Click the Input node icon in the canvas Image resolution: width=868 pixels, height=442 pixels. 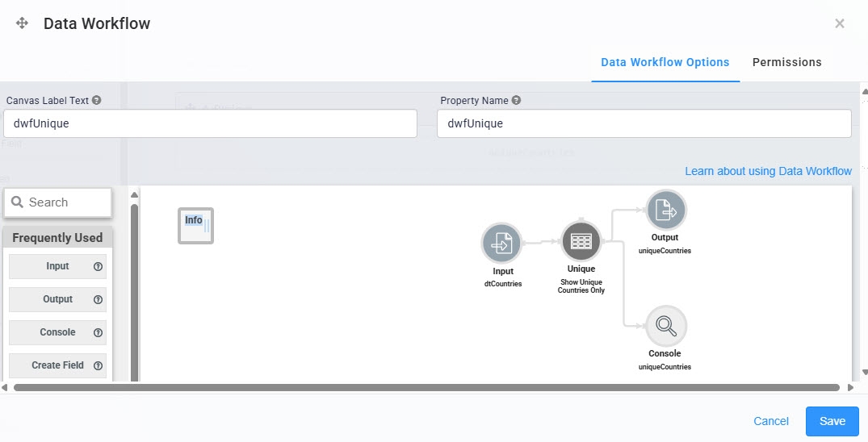click(501, 243)
